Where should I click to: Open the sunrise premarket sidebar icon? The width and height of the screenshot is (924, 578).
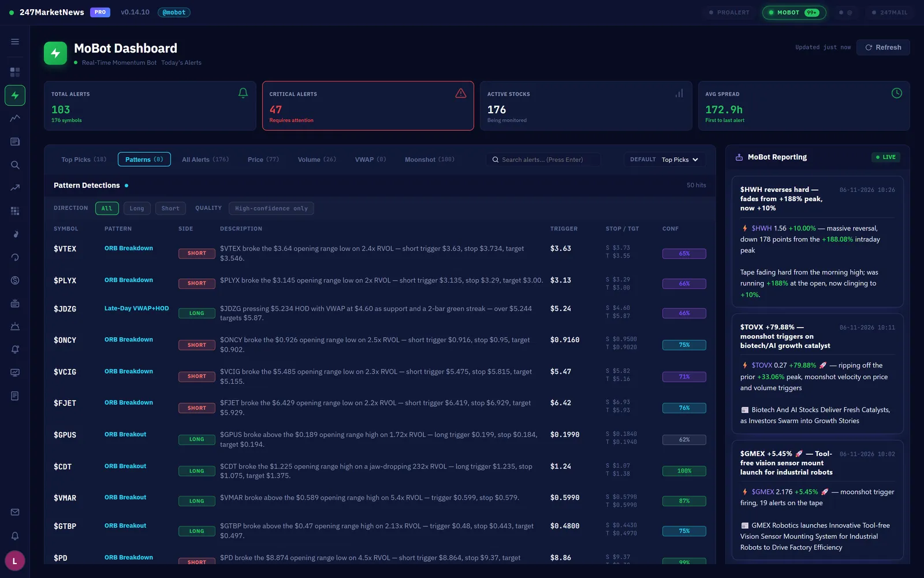pyautogui.click(x=15, y=327)
